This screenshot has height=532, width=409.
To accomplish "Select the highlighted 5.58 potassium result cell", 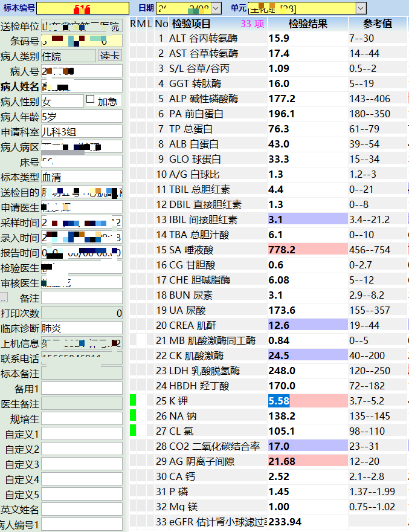I will click(279, 400).
